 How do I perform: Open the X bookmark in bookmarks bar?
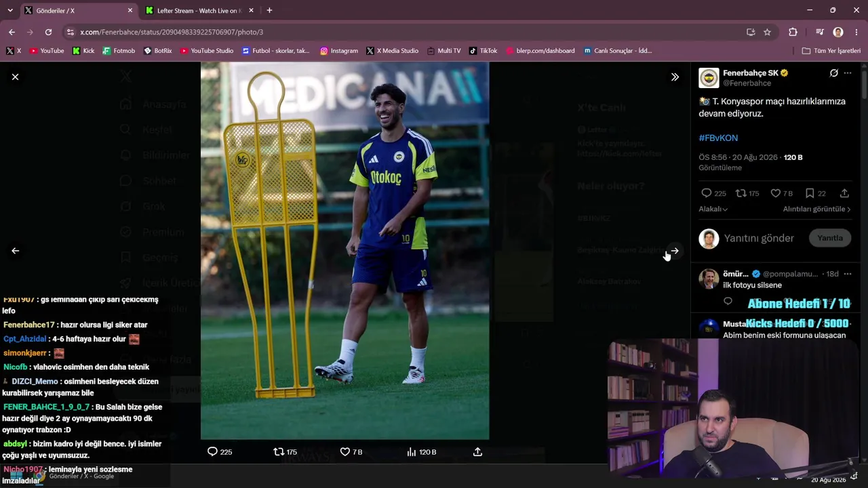pos(14,51)
